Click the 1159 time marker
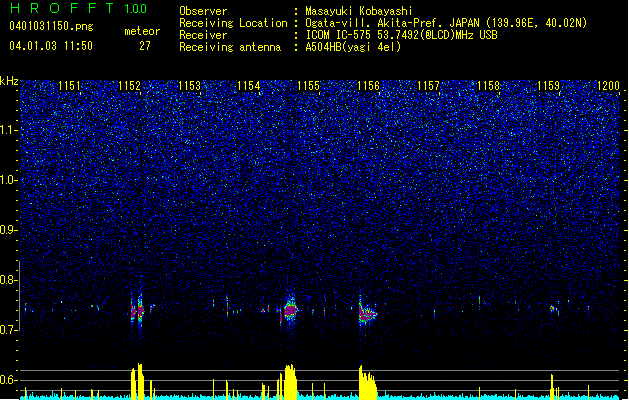 click(x=548, y=86)
